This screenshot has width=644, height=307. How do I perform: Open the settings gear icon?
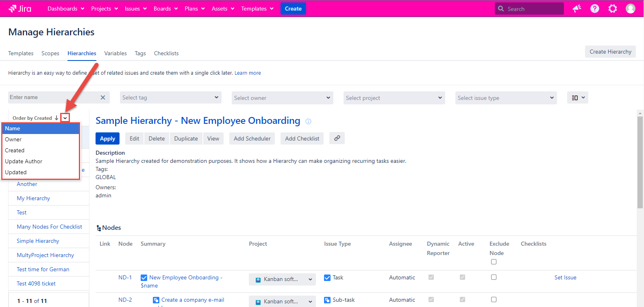pyautogui.click(x=612, y=9)
